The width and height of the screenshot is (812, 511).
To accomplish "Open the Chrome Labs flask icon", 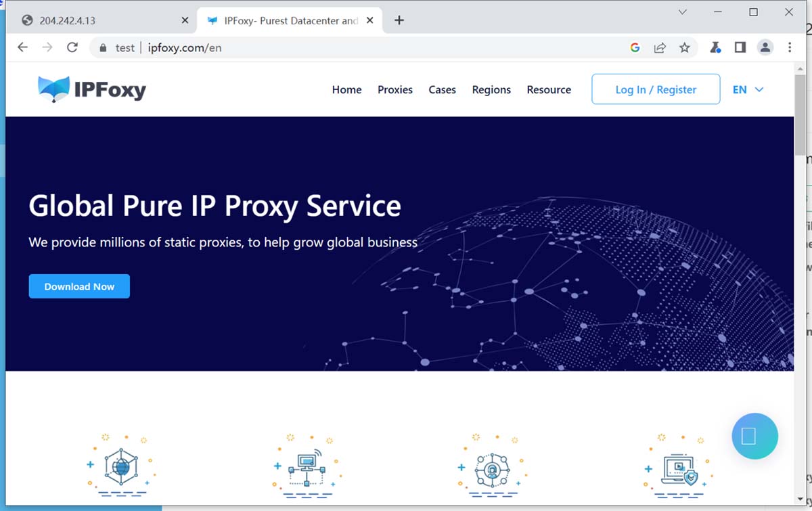I will [715, 47].
